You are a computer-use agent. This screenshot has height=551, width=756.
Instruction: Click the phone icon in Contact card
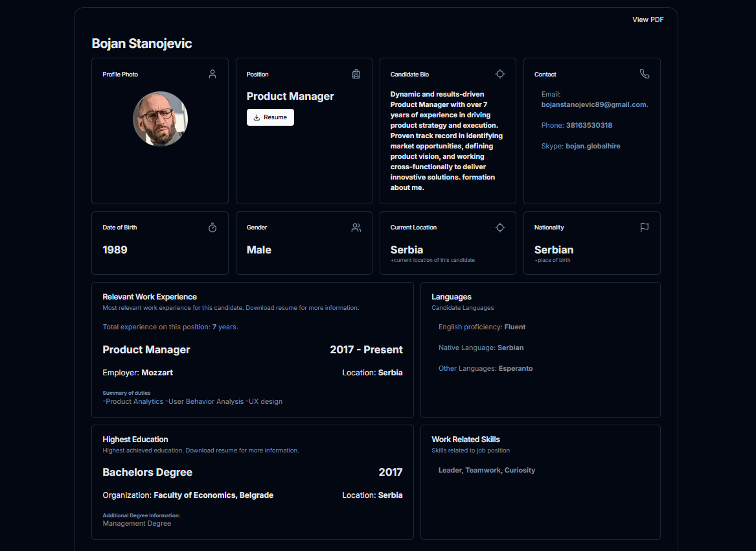point(644,74)
